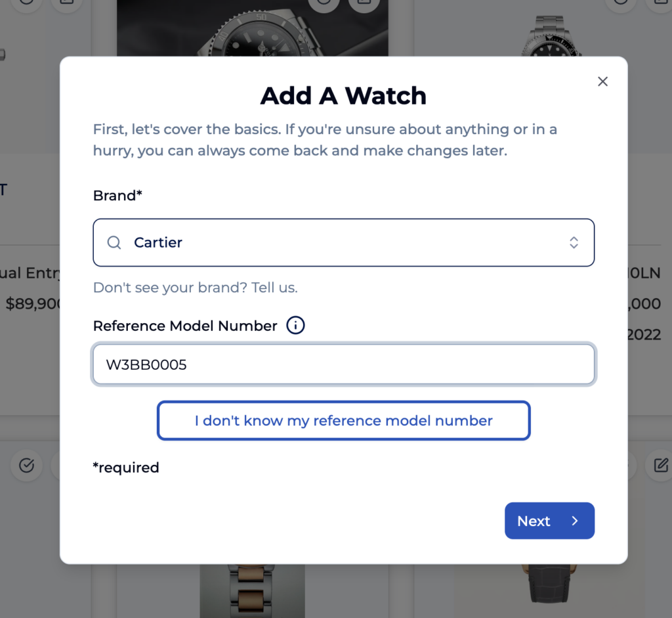Click the 'Don't see your brand? Tell us' link
The height and width of the screenshot is (618, 672).
pos(194,287)
